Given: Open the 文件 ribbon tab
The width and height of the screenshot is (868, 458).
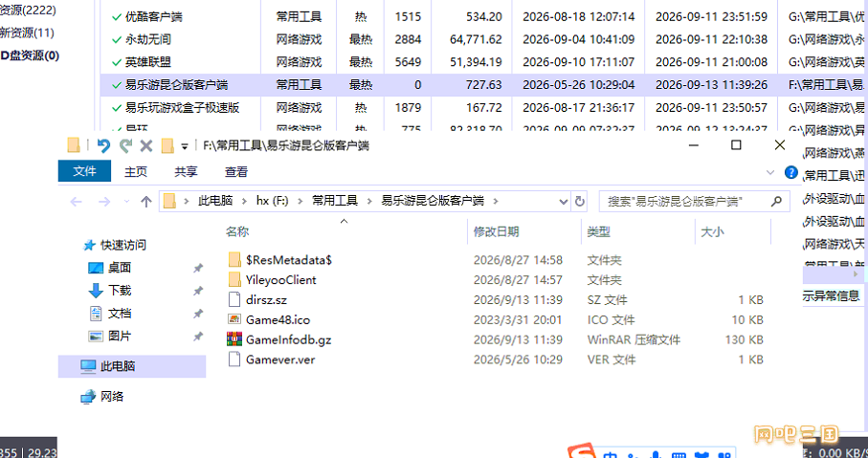Looking at the screenshot, I should coord(85,171).
